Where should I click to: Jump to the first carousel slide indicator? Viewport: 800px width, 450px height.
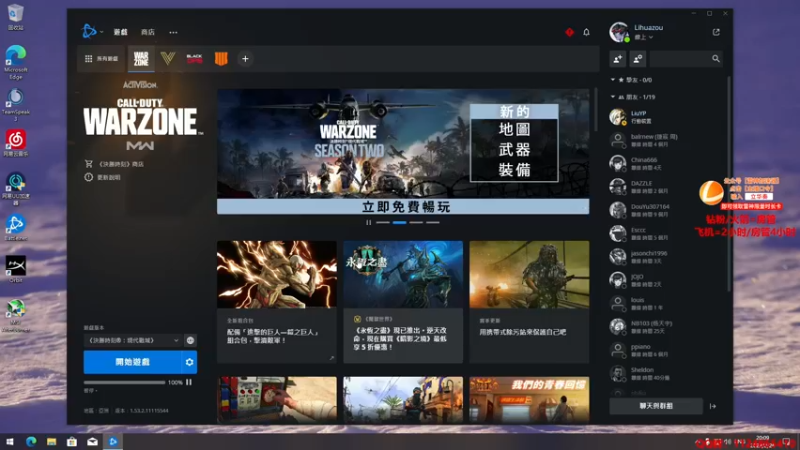tap(383, 222)
